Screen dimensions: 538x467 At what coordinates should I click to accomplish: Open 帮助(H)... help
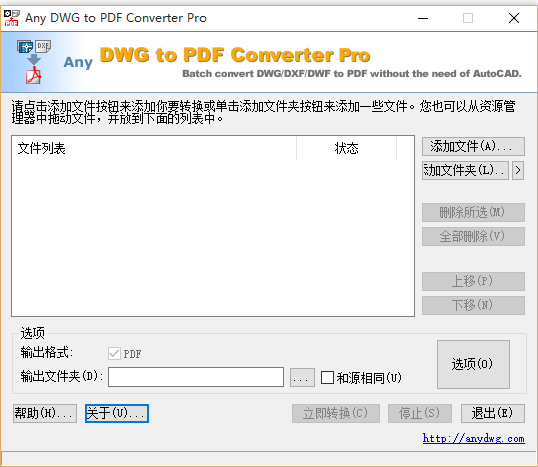(45, 413)
